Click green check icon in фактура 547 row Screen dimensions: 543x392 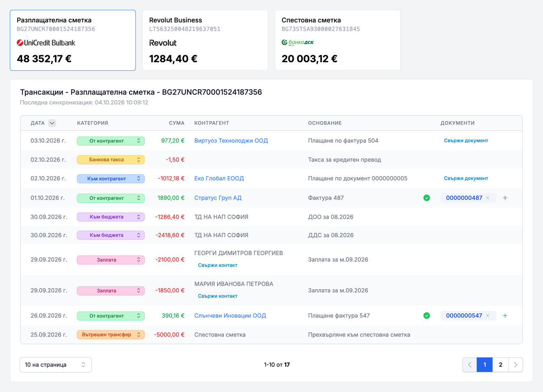pyautogui.click(x=427, y=316)
